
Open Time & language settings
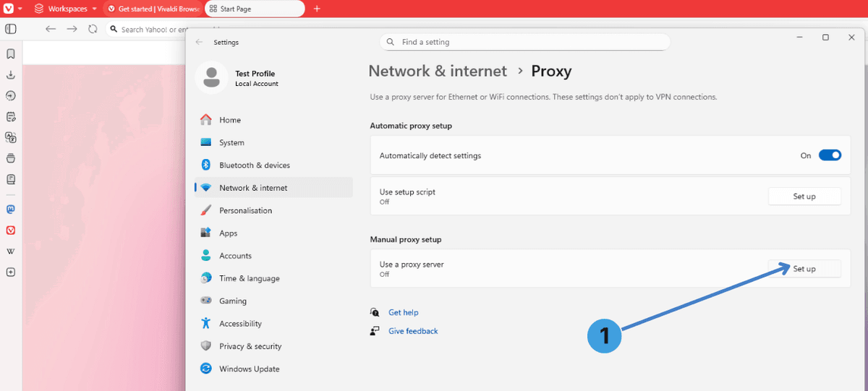[x=273, y=278]
